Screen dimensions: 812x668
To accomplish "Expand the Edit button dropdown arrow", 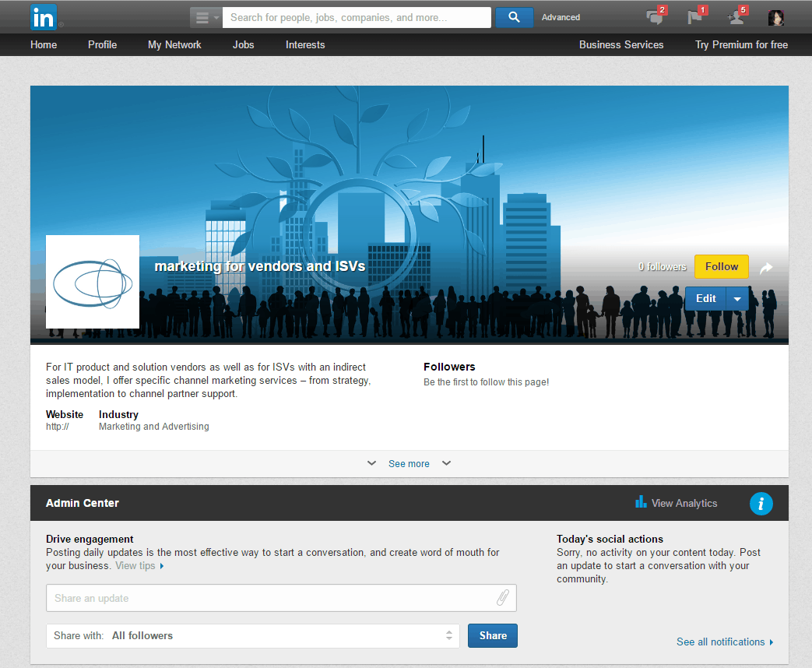I will 737,298.
